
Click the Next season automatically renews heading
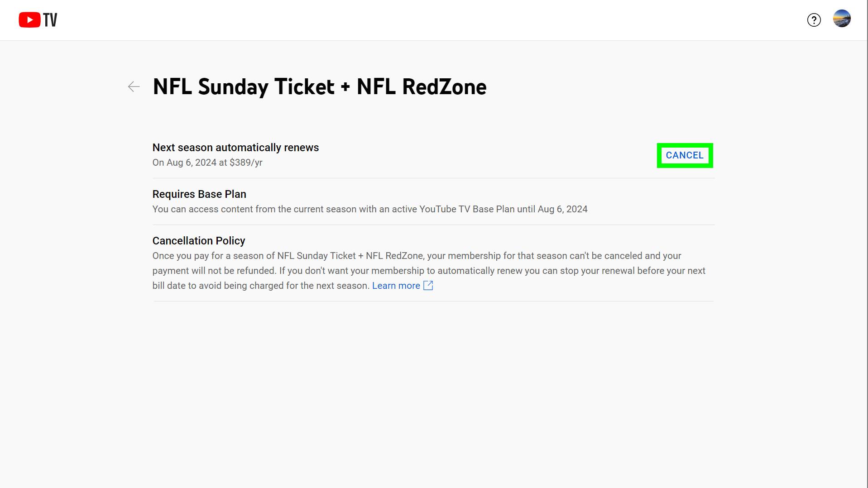pyautogui.click(x=235, y=148)
